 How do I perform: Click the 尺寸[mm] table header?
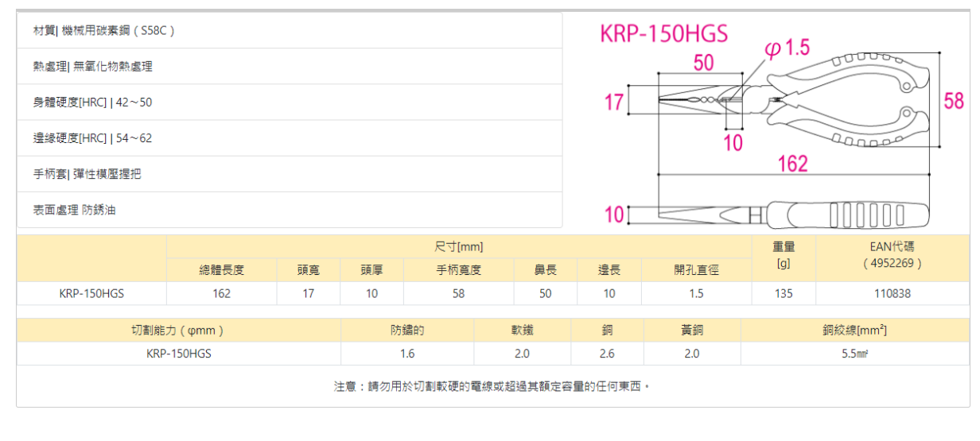(x=459, y=246)
